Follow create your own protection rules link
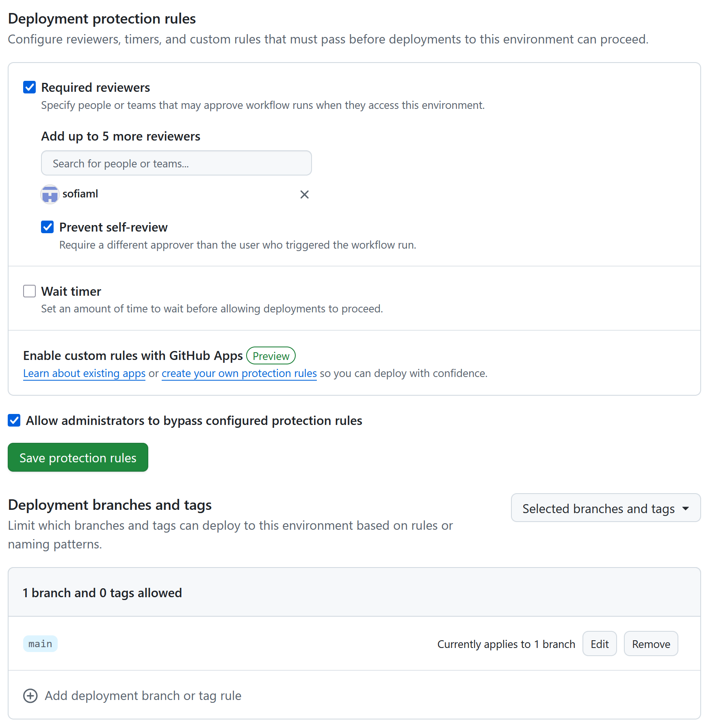Screen dimensions: 721x728 [239, 373]
